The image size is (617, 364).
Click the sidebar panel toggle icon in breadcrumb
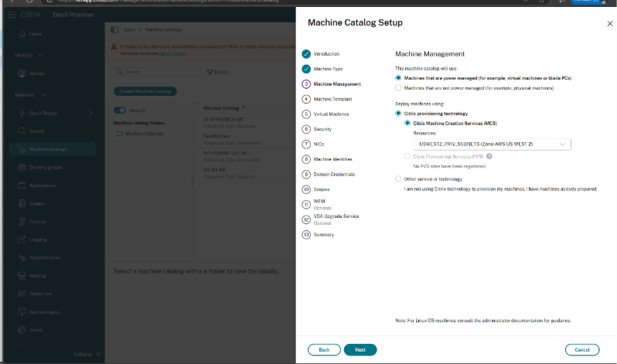coord(114,29)
